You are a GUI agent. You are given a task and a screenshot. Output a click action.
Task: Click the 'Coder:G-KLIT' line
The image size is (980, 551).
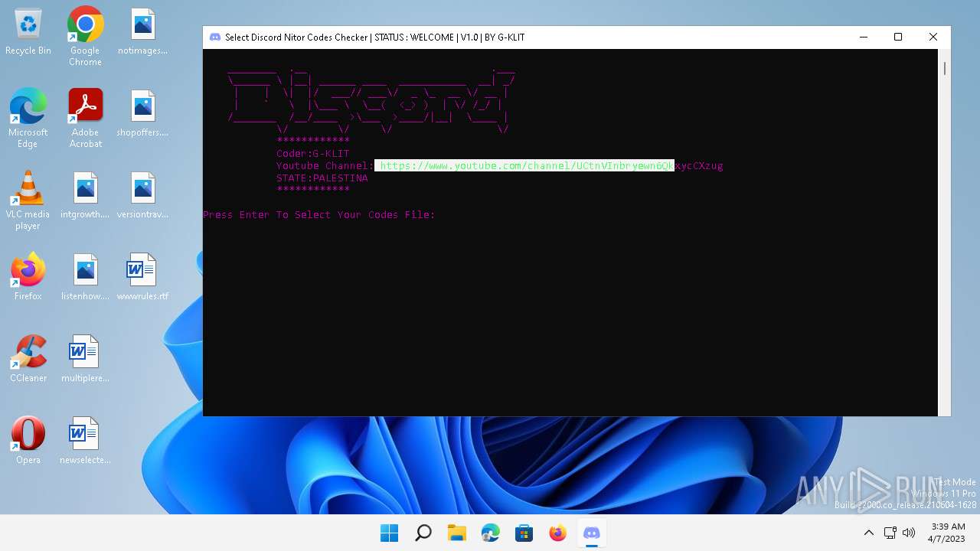(x=312, y=154)
